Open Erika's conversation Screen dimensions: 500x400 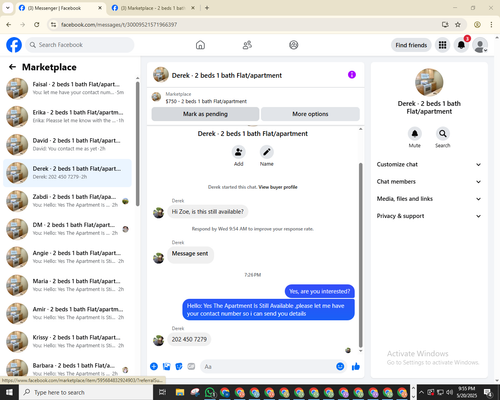(67, 116)
